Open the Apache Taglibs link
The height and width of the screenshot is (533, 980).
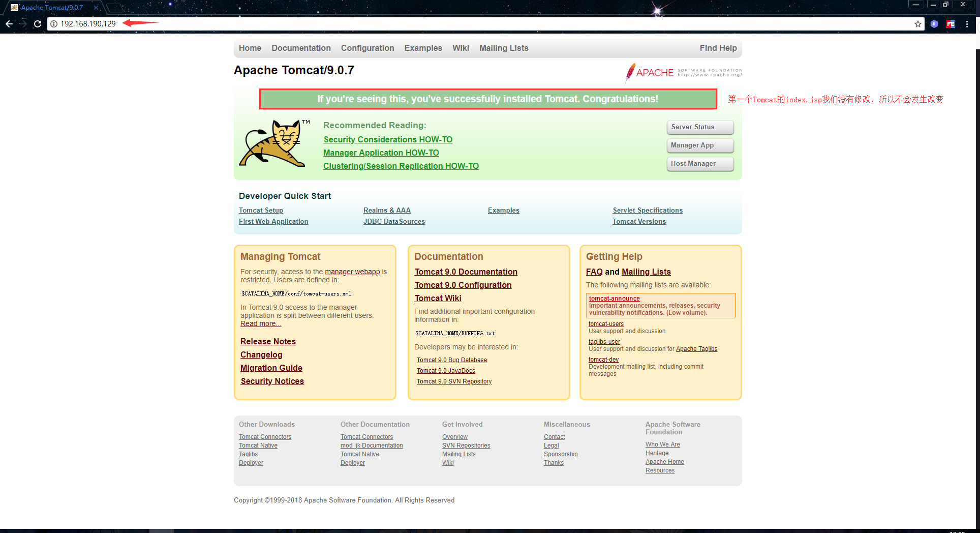[696, 349]
